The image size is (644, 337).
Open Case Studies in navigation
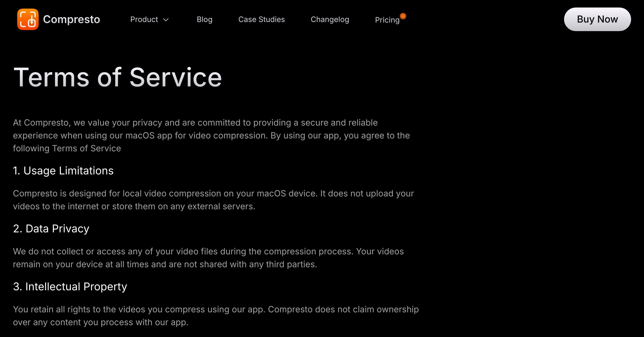pyautogui.click(x=262, y=19)
